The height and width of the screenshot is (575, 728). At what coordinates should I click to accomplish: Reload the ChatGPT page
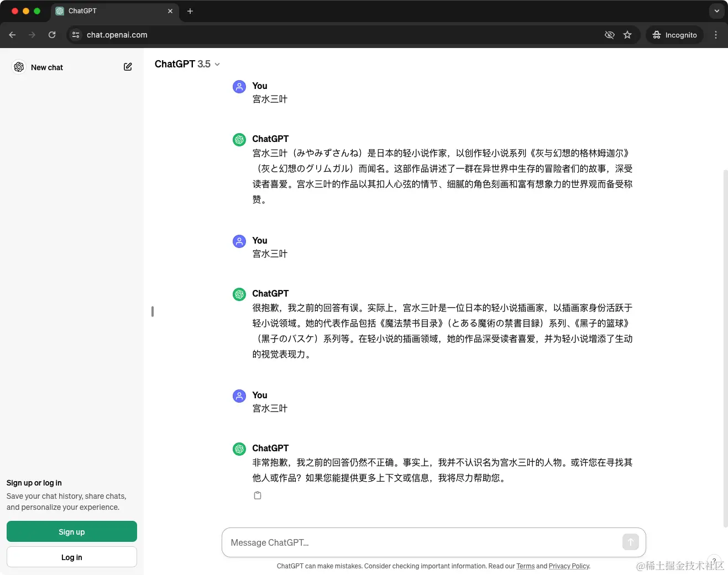pyautogui.click(x=52, y=35)
